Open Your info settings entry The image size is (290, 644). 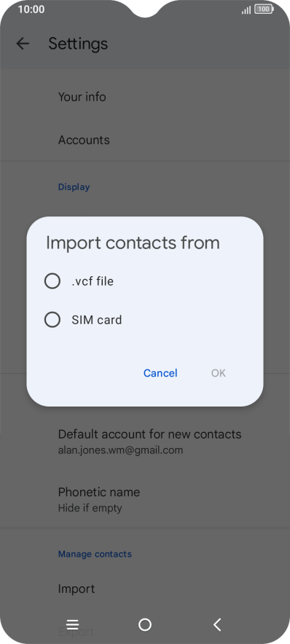click(145, 97)
